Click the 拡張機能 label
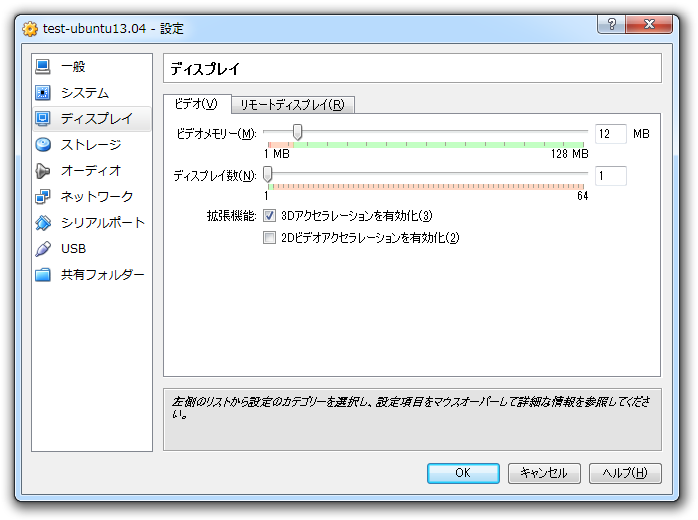Screen dimensions: 698x520 [x=231, y=216]
